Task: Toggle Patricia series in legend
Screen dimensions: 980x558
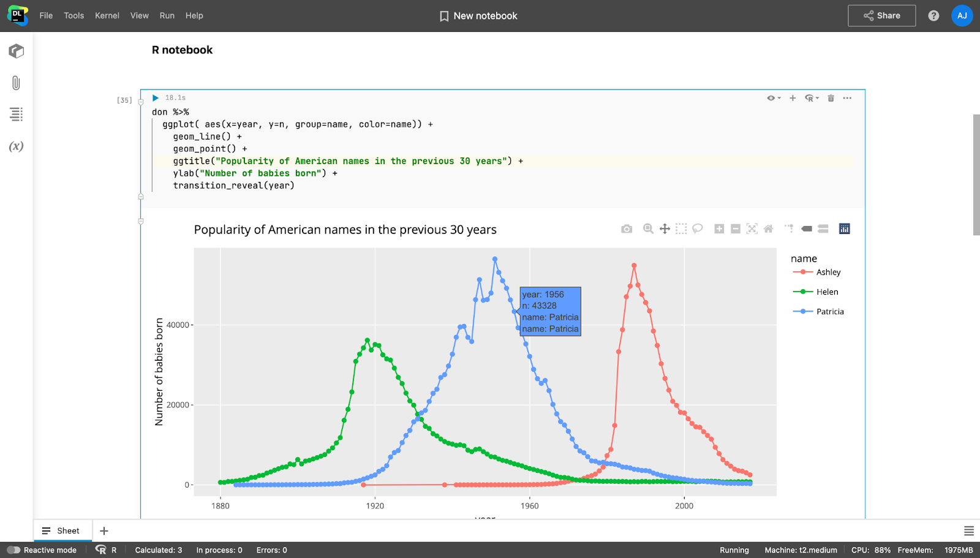Action: click(x=829, y=312)
